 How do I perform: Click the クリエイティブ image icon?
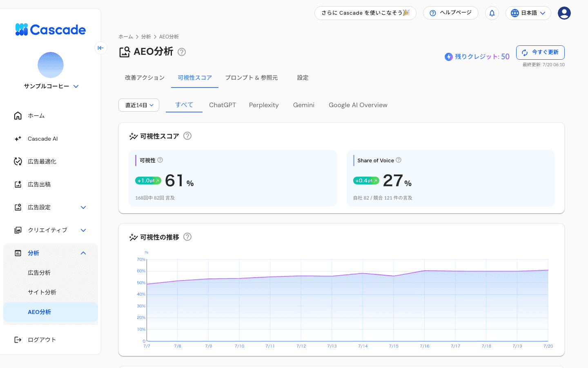pos(18,230)
